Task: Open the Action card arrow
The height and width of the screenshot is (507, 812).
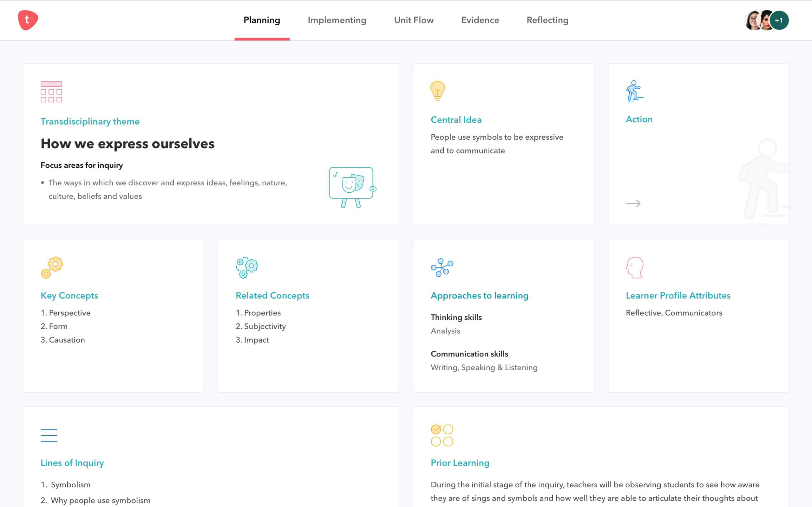Action: pos(633,203)
